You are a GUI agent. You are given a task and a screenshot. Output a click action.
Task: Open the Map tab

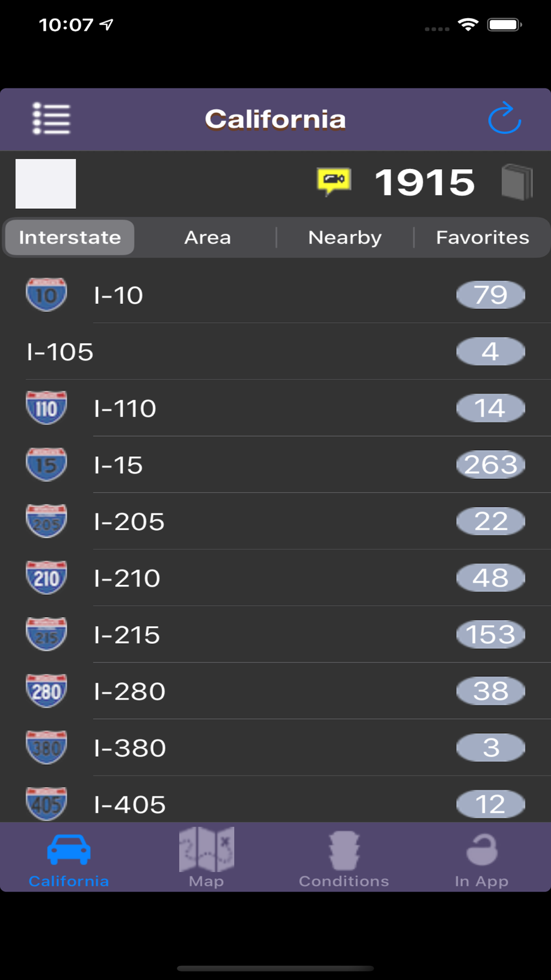(x=207, y=857)
